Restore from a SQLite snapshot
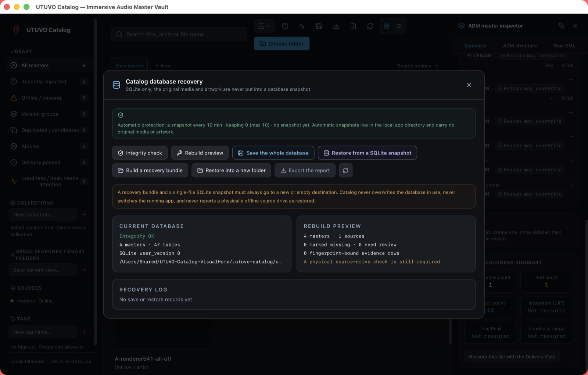Viewport: 588px width, 375px height. 367,153
